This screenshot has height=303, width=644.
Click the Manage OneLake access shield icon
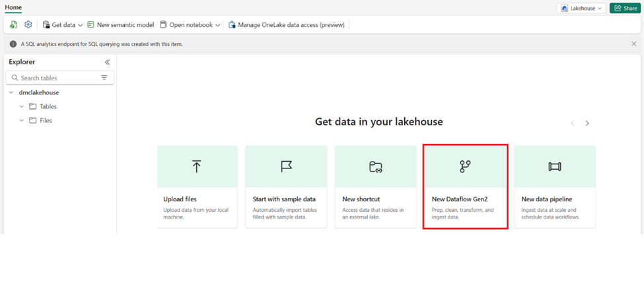(233, 24)
